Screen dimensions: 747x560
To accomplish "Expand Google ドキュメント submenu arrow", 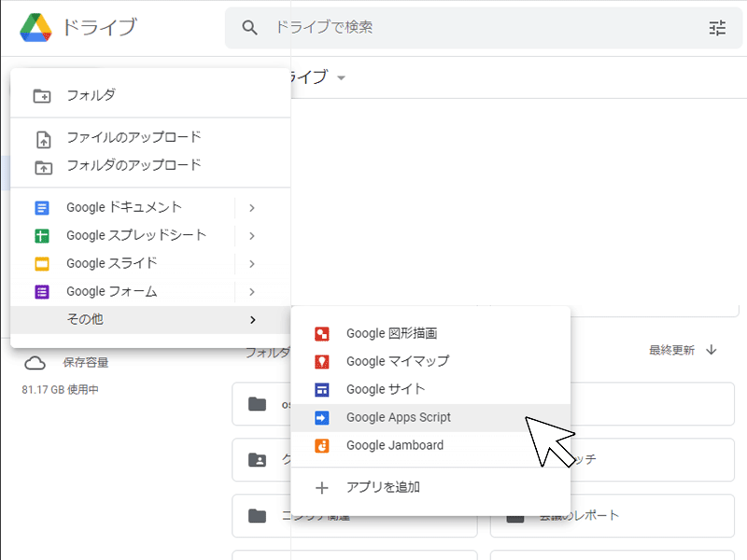I will point(252,208).
